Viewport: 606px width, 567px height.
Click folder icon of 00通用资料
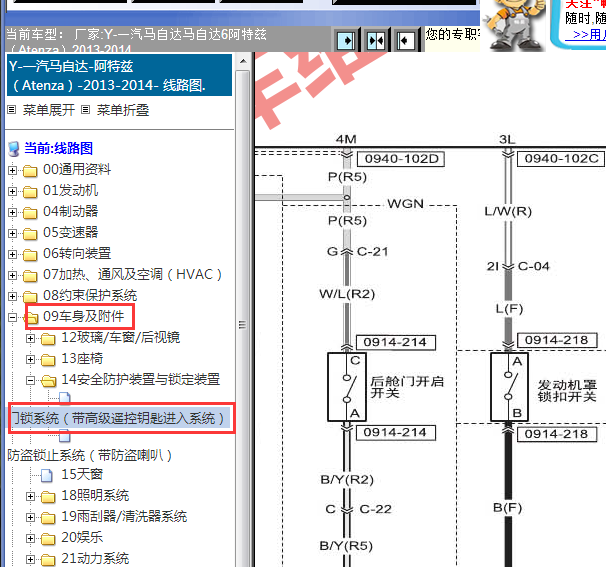[x=30, y=170]
